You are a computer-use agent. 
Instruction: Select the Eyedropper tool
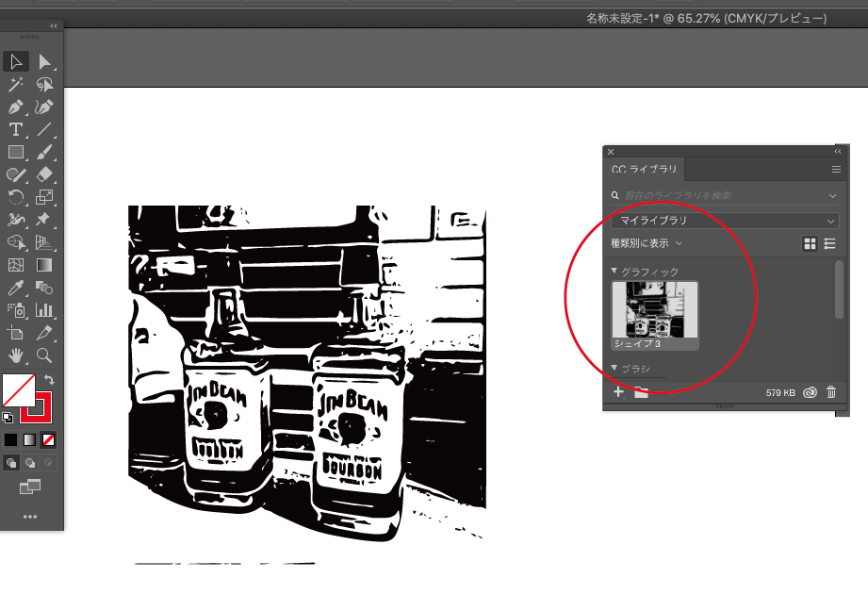click(x=16, y=288)
